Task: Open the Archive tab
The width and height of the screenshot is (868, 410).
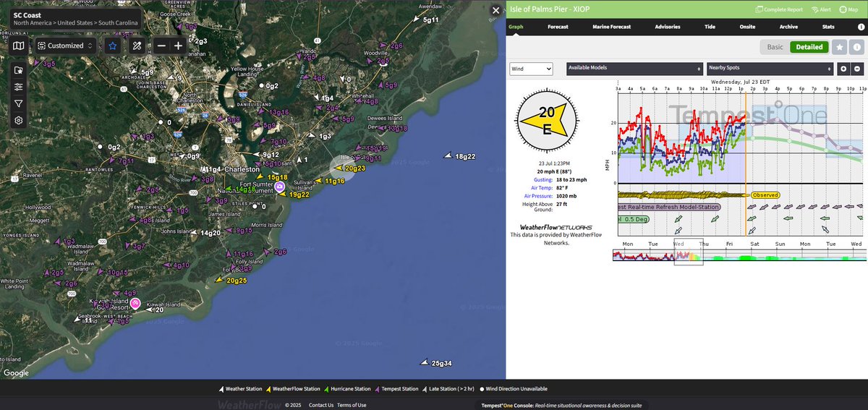Action: pos(788,27)
